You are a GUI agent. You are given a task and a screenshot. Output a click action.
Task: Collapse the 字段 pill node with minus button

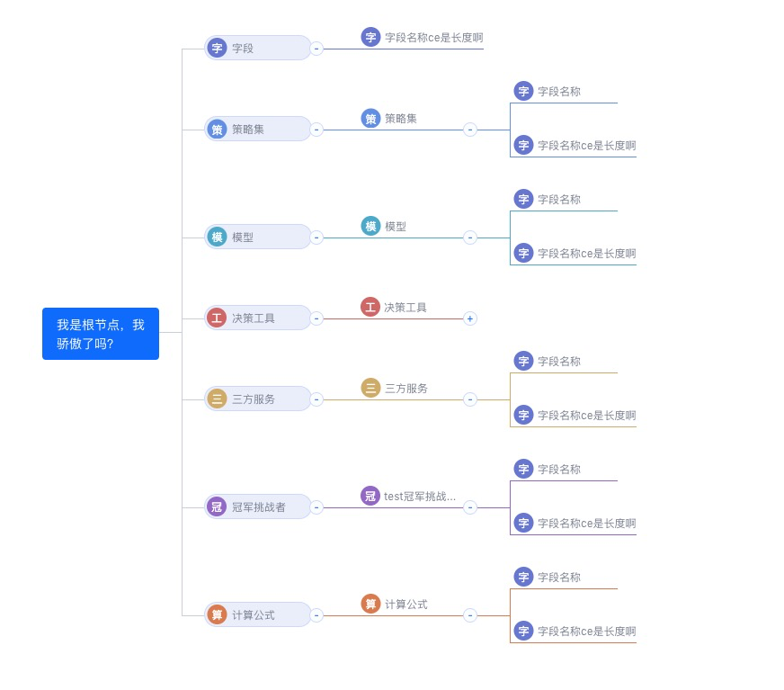coord(316,49)
